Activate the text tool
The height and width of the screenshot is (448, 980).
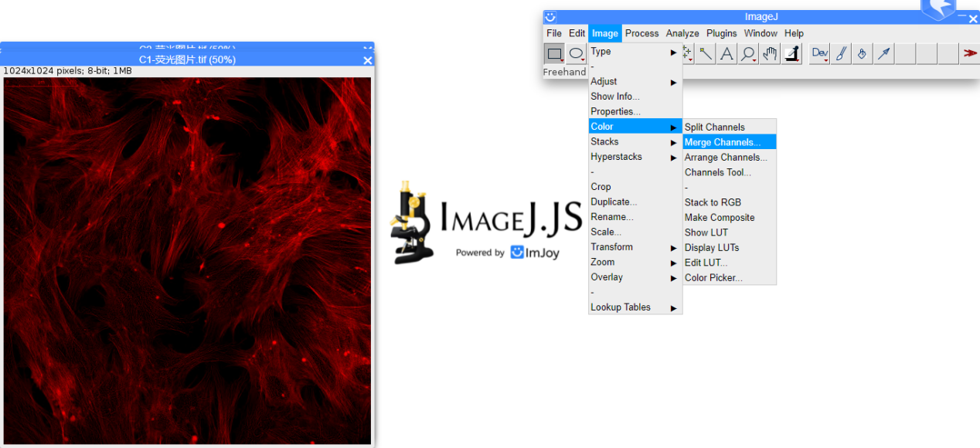[x=726, y=53]
